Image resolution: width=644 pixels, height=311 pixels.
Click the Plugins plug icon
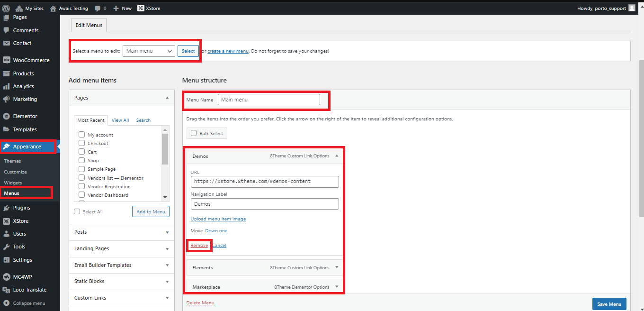point(6,208)
